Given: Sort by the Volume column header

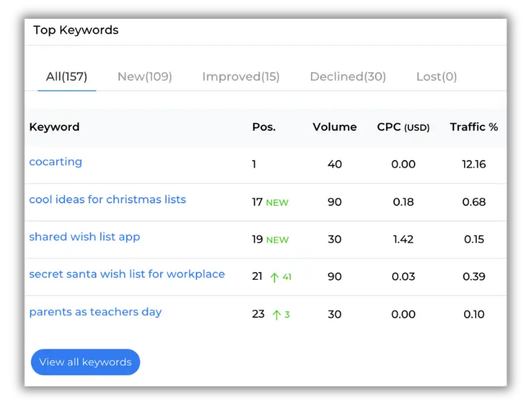Looking at the screenshot, I should 334,127.
